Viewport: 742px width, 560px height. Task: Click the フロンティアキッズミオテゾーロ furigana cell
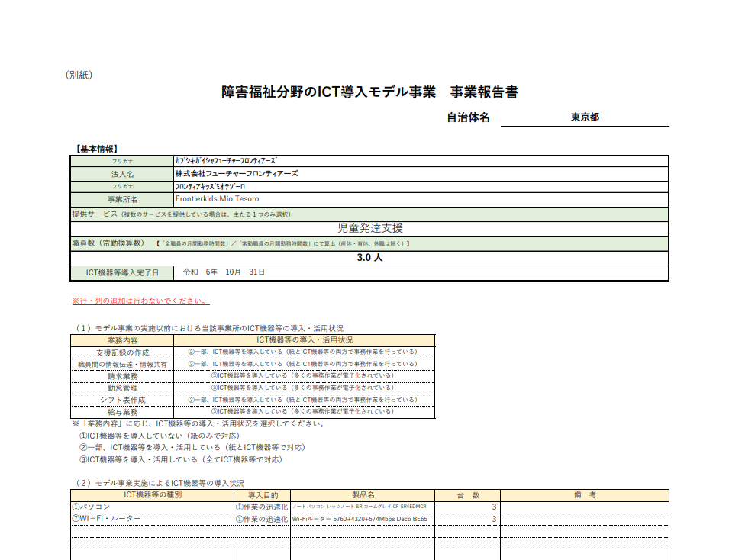click(421, 186)
